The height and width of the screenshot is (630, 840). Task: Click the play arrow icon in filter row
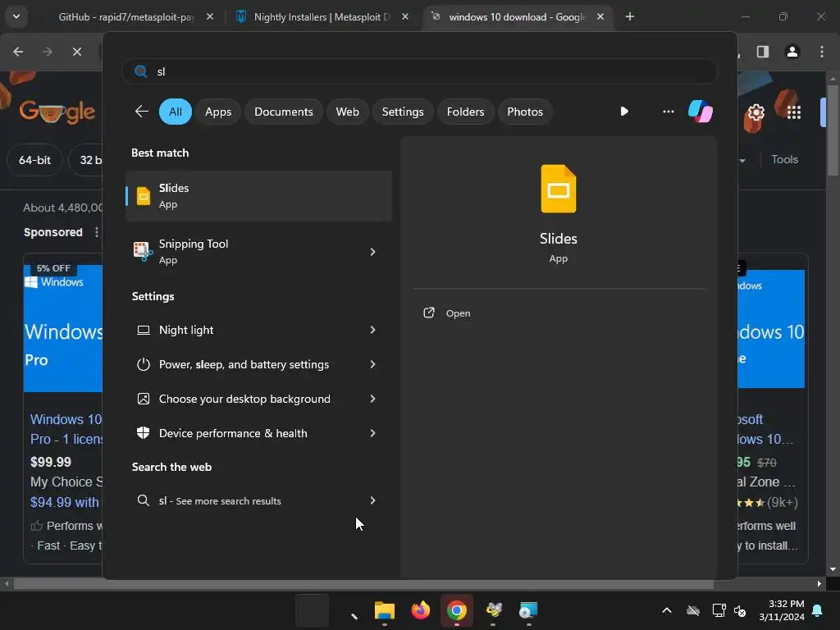624,112
